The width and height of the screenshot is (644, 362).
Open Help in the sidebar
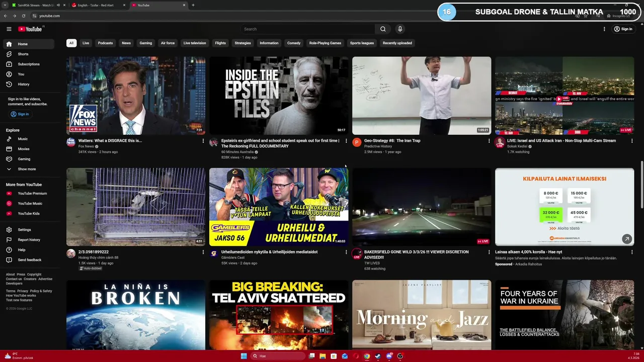28,250
